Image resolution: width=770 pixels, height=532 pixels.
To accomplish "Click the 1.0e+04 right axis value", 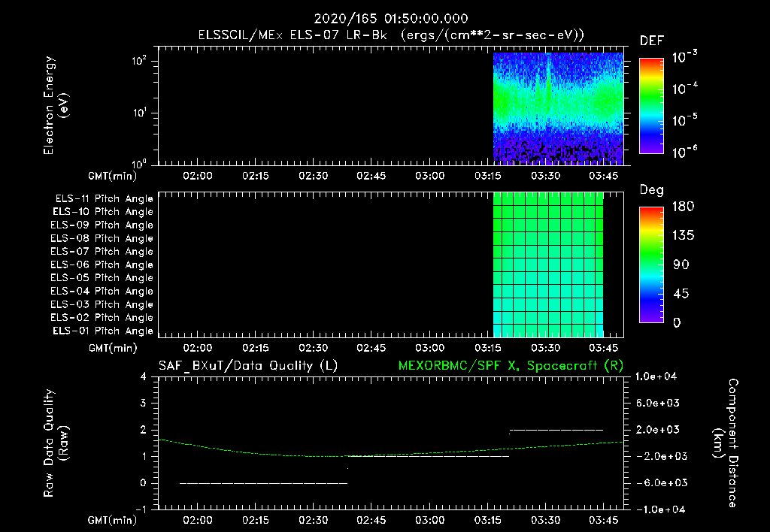I will pyautogui.click(x=656, y=376).
